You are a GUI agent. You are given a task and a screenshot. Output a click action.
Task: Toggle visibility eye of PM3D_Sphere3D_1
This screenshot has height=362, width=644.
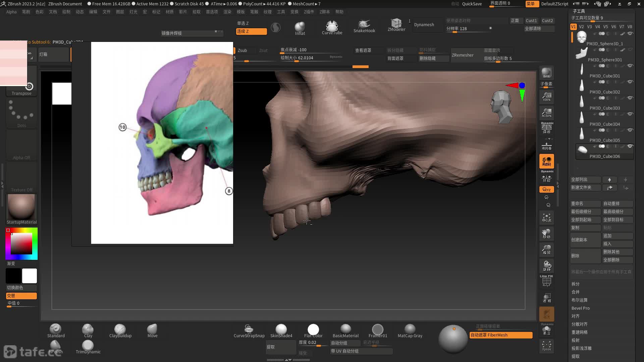coord(630,34)
